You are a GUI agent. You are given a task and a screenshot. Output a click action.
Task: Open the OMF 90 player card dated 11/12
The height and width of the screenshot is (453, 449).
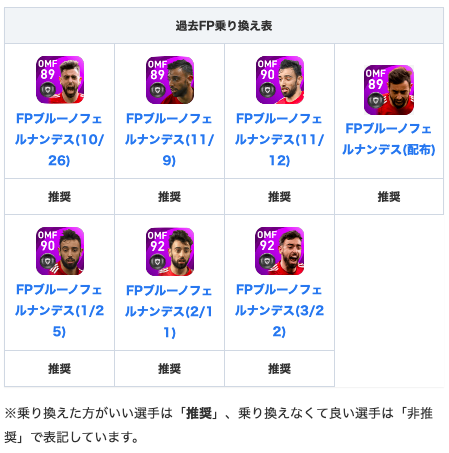point(280,80)
